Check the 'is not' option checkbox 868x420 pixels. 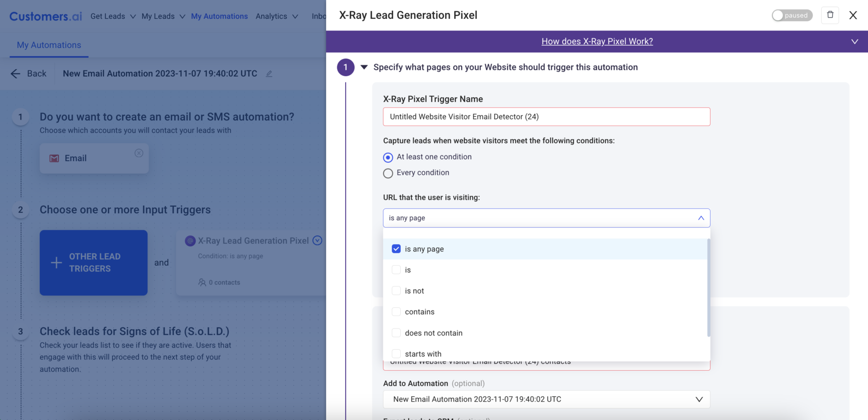pyautogui.click(x=397, y=291)
